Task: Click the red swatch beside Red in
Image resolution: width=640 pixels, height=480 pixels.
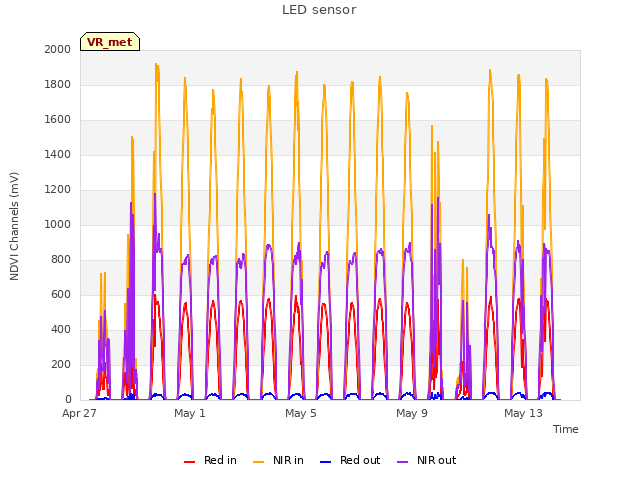Action: pyautogui.click(x=189, y=462)
